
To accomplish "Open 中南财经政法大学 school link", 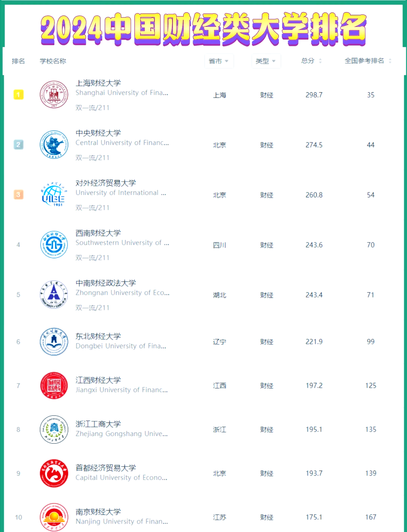I will (106, 283).
